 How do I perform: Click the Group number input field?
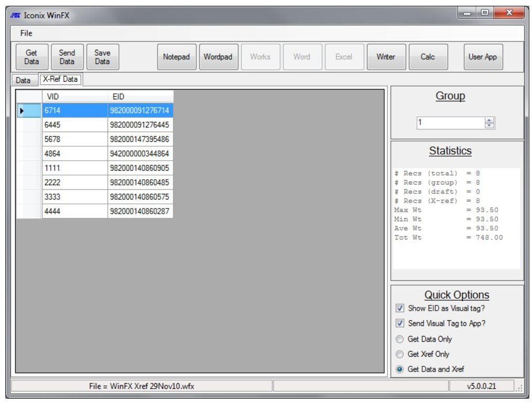pos(451,123)
